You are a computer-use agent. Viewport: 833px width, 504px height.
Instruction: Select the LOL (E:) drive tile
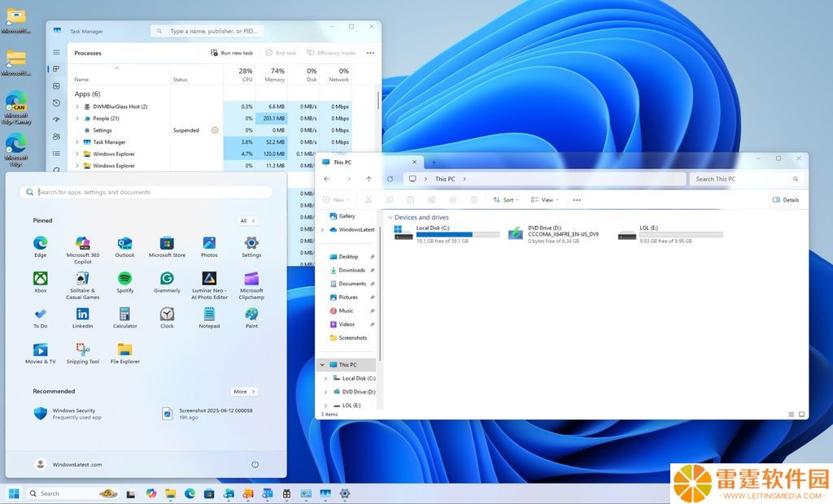[670, 234]
